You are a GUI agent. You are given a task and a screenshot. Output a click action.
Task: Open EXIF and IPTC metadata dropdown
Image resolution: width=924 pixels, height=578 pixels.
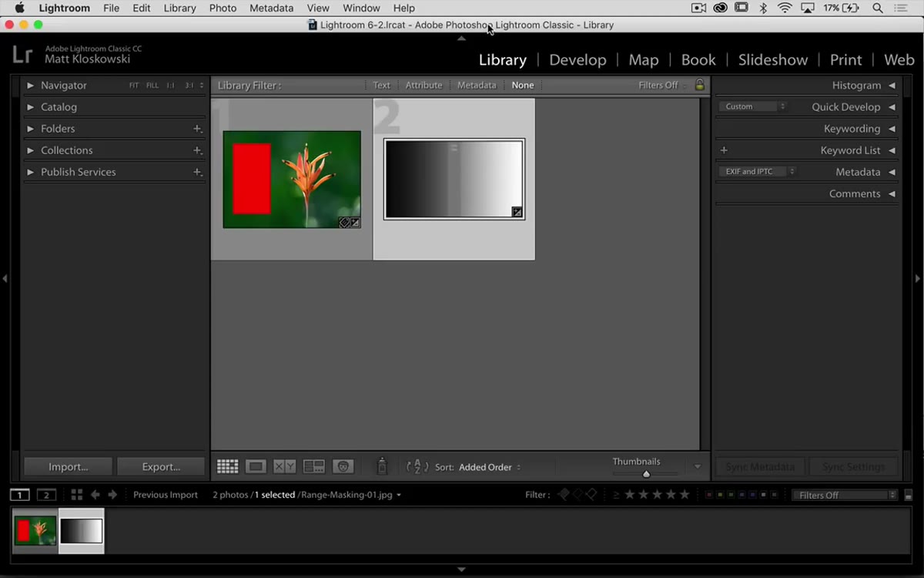pyautogui.click(x=757, y=171)
